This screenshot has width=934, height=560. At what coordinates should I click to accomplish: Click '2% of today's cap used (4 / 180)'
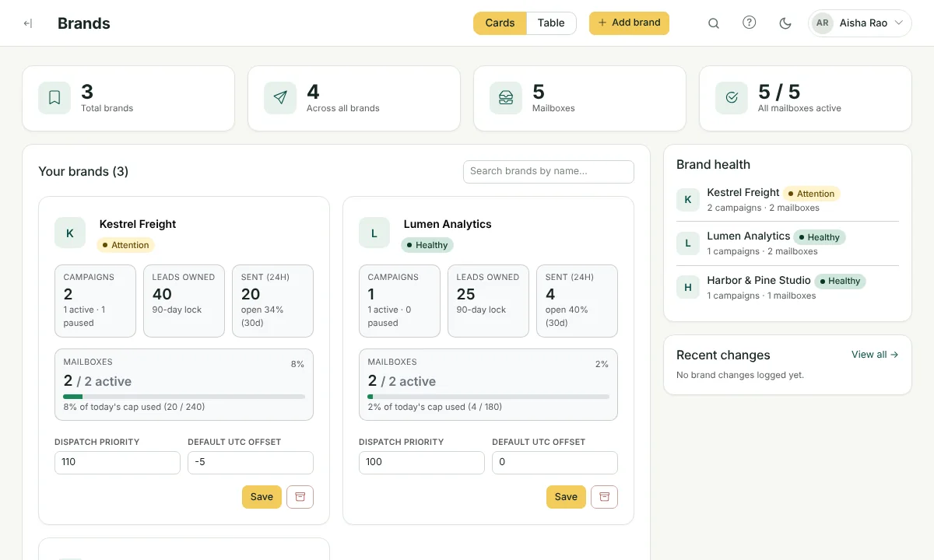pyautogui.click(x=435, y=407)
